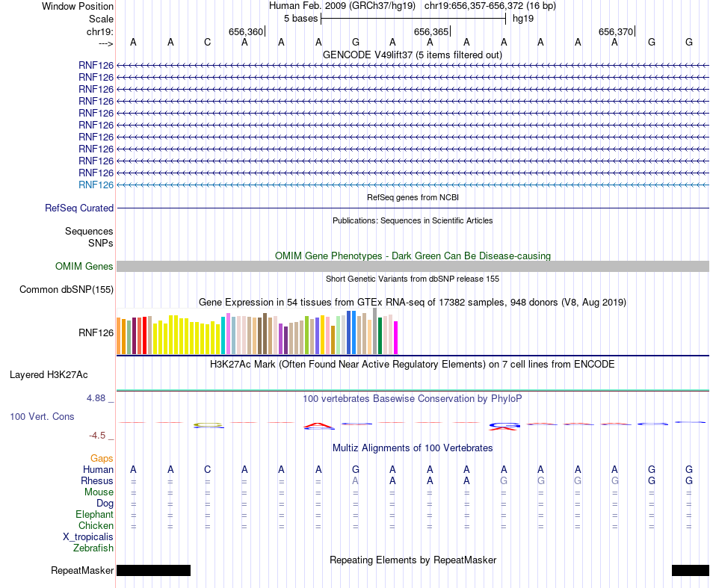710x588 pixels.
Task: Click the RepeatMasker track label
Action: tap(82, 570)
